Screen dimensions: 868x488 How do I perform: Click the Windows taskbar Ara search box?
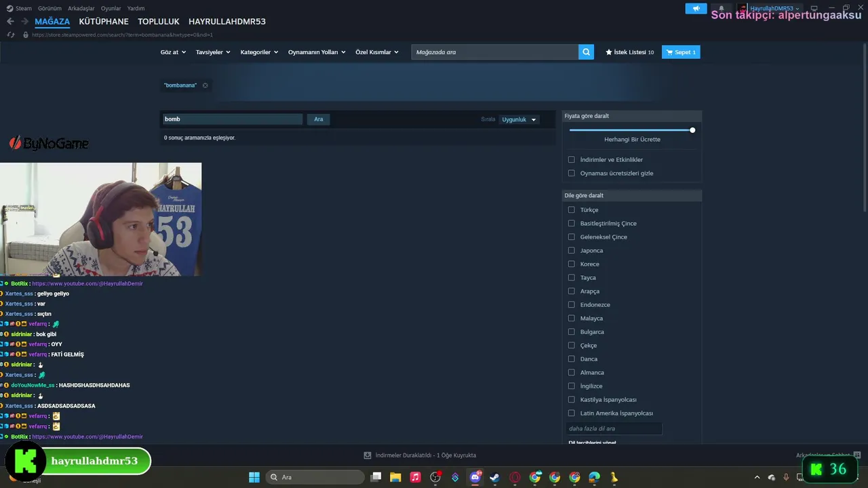click(316, 477)
